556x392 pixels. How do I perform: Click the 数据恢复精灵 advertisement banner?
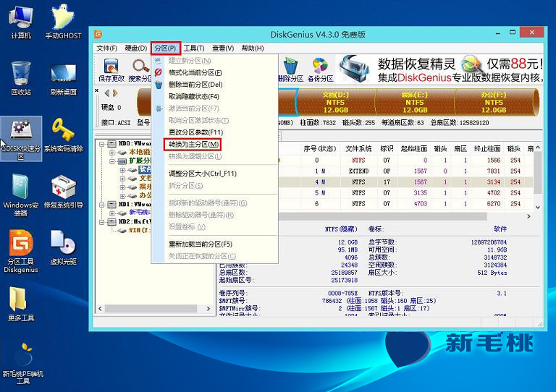pos(439,69)
